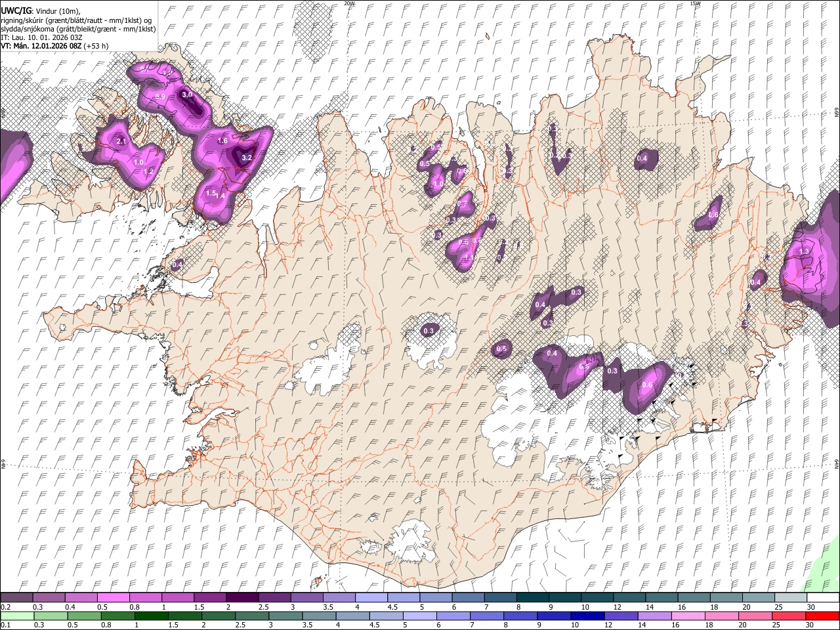This screenshot has height=630, width=840.
Task: Pick top legend magenta swatch between 0.5 and 0.8
Action: coord(114,598)
